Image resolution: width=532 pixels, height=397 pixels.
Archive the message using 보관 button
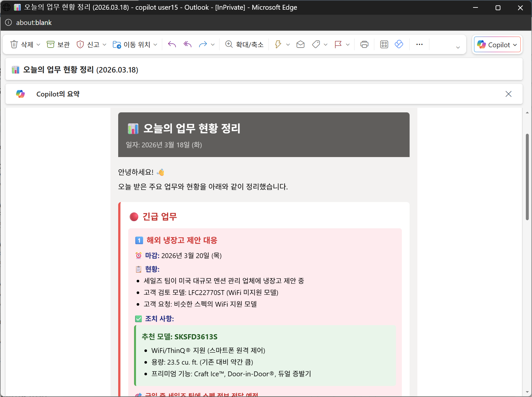[58, 44]
